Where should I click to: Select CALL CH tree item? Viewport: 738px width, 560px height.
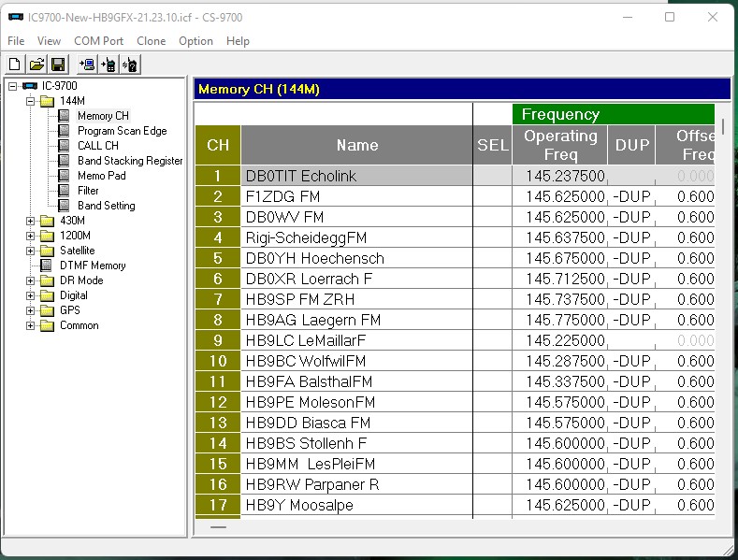(98, 146)
